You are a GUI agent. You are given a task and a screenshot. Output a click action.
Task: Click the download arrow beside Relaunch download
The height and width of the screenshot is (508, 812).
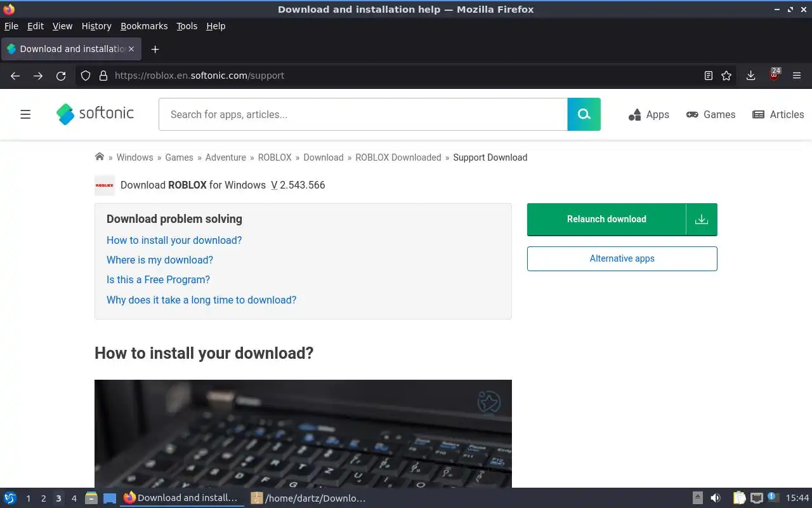[702, 219]
